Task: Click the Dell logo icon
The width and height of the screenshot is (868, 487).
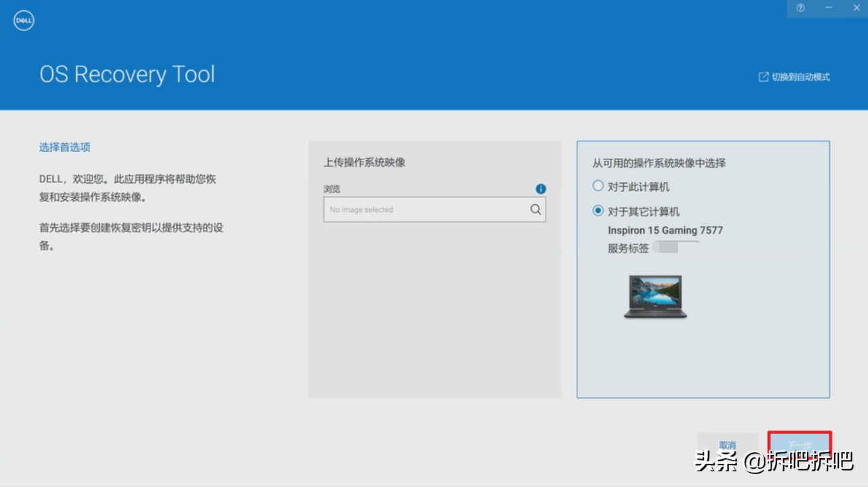Action: (23, 20)
